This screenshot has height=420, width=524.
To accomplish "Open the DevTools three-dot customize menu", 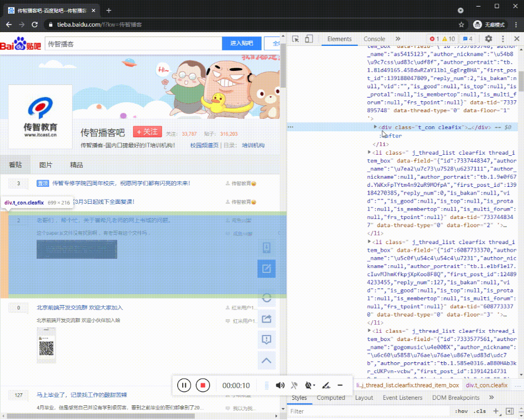I will click(x=503, y=39).
